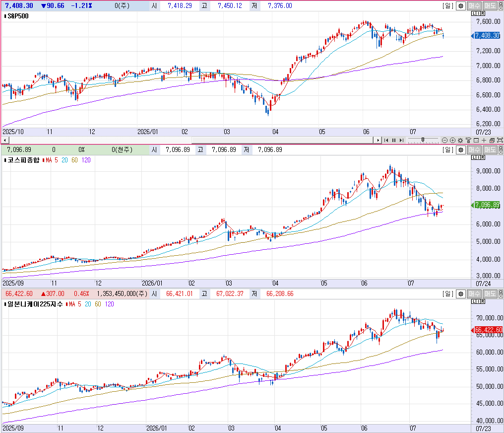This screenshot has width=504, height=433.
Task: Open settings gear in 코스피종합 chart header
Action: (461, 150)
